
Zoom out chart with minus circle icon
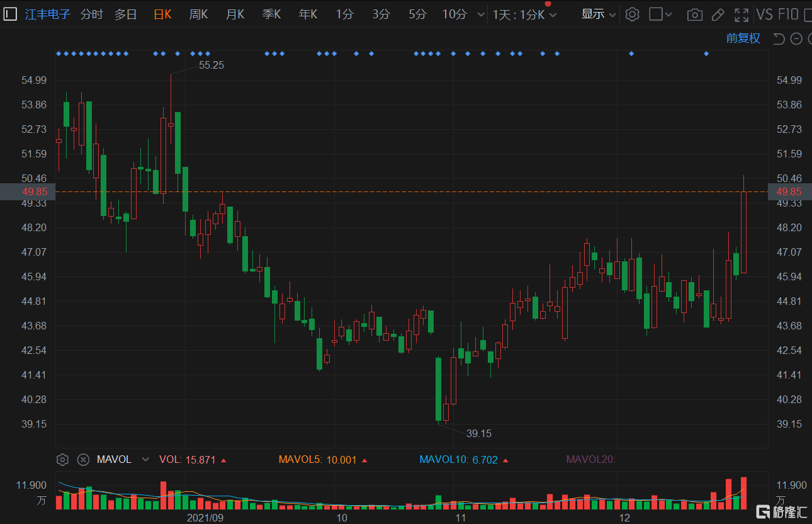796,39
